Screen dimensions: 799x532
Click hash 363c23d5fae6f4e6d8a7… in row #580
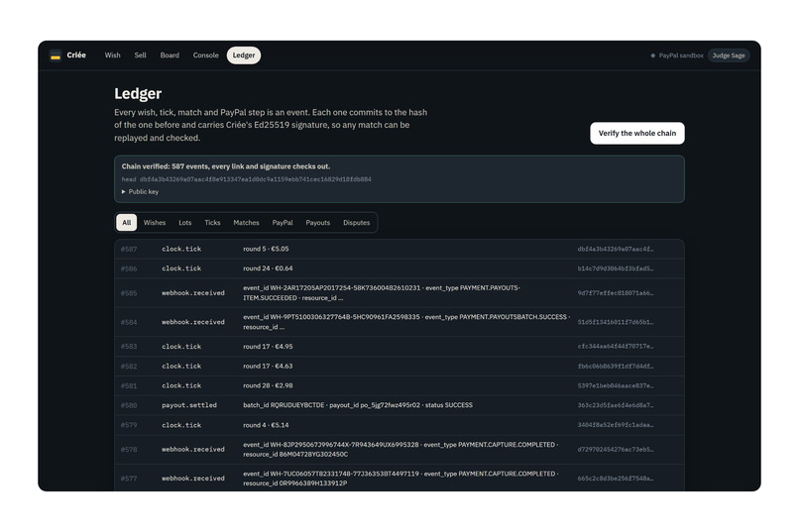(x=615, y=405)
